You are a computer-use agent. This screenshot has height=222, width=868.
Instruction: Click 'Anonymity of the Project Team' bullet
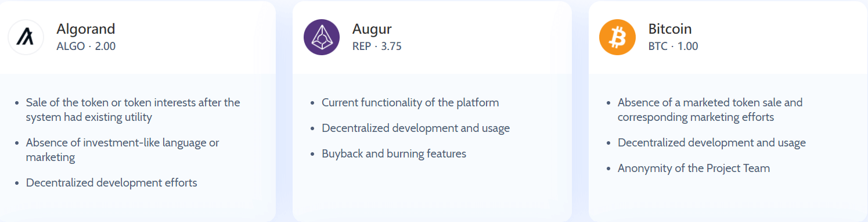[694, 169]
